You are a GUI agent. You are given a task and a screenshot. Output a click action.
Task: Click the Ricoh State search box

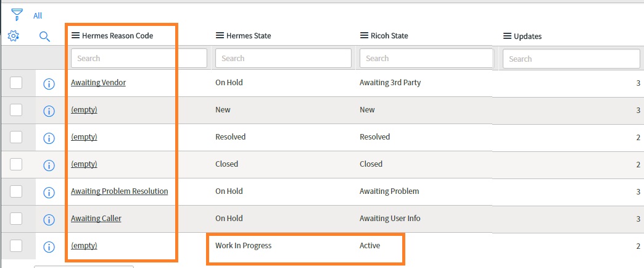coord(426,59)
